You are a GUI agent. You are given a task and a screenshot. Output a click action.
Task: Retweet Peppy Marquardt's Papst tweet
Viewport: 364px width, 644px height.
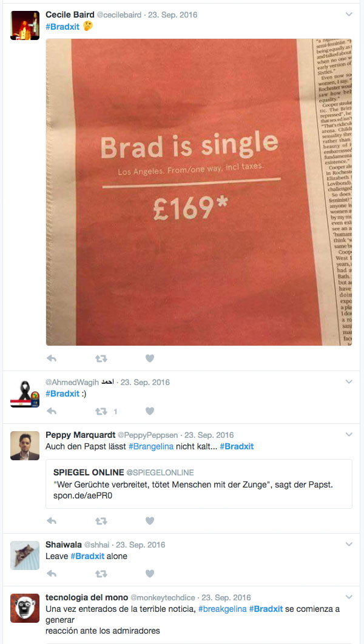coord(101,521)
